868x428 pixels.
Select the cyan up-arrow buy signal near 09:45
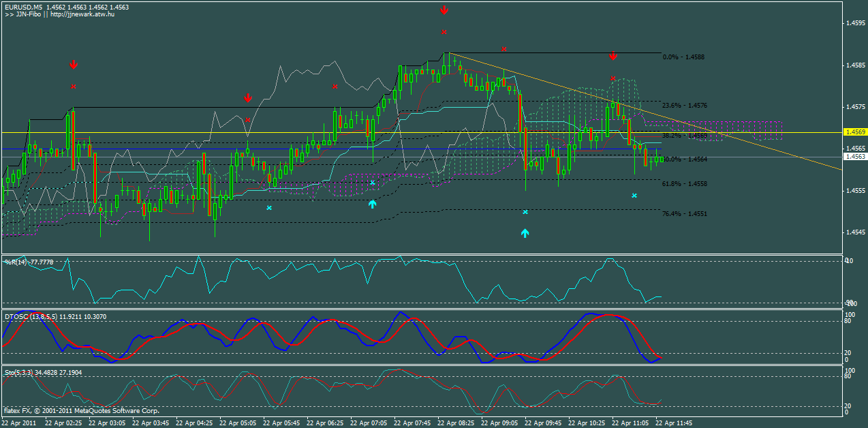pos(524,234)
